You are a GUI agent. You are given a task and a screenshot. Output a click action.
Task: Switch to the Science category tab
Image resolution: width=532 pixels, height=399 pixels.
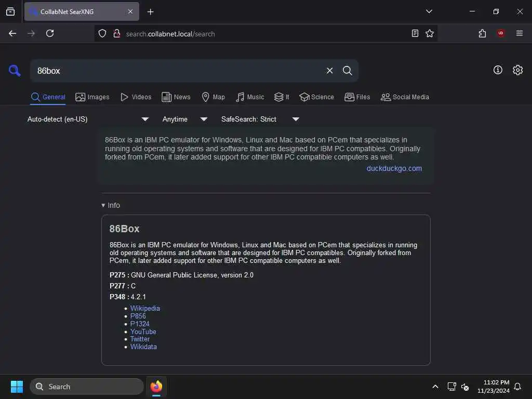coord(316,97)
